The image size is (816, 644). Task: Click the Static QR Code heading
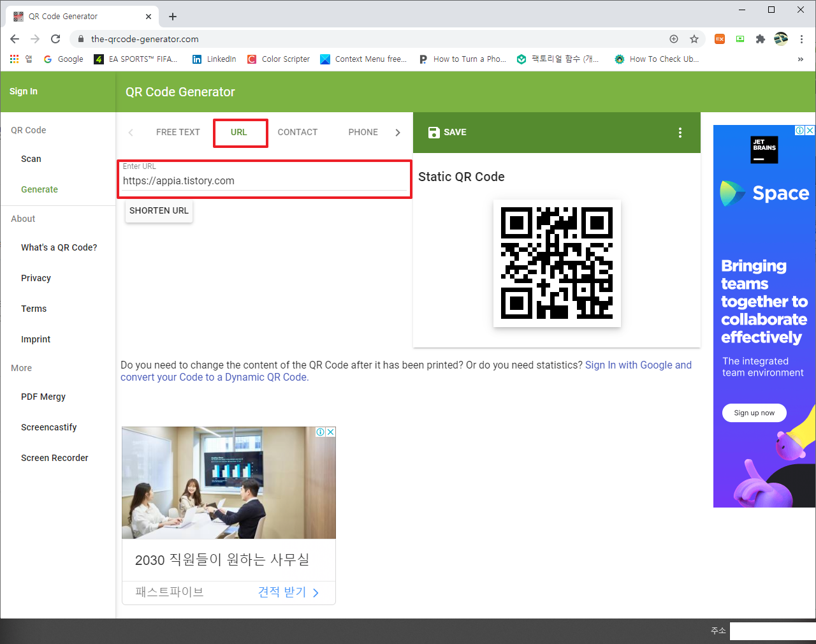(462, 177)
